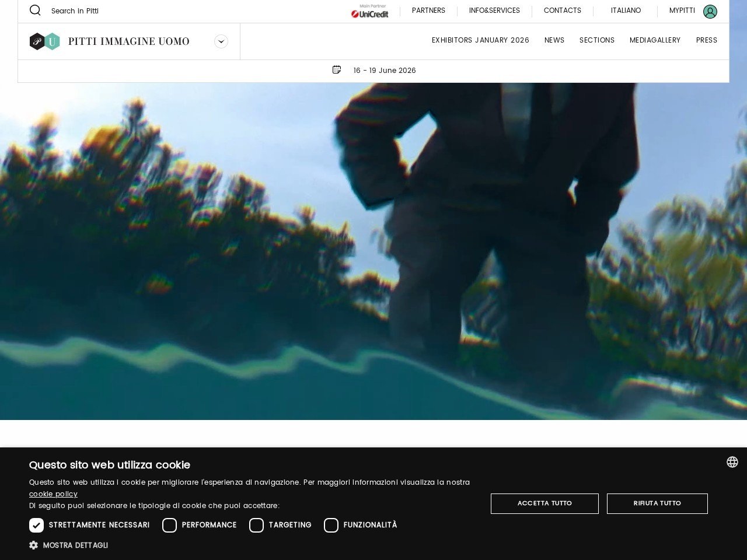Viewport: 747px width, 560px height.
Task: Click the Search in Pitti field
Action: coord(75,11)
